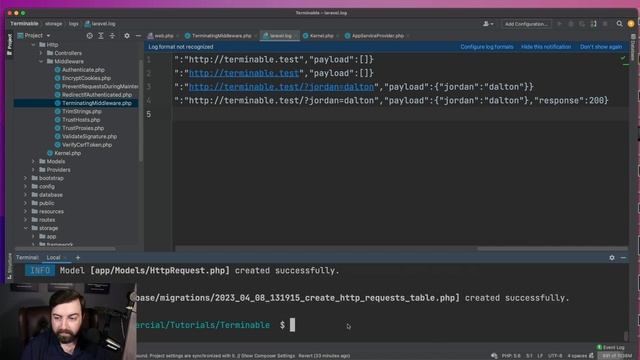Click the logs breadcrumb in navigation bar

[x=73, y=24]
